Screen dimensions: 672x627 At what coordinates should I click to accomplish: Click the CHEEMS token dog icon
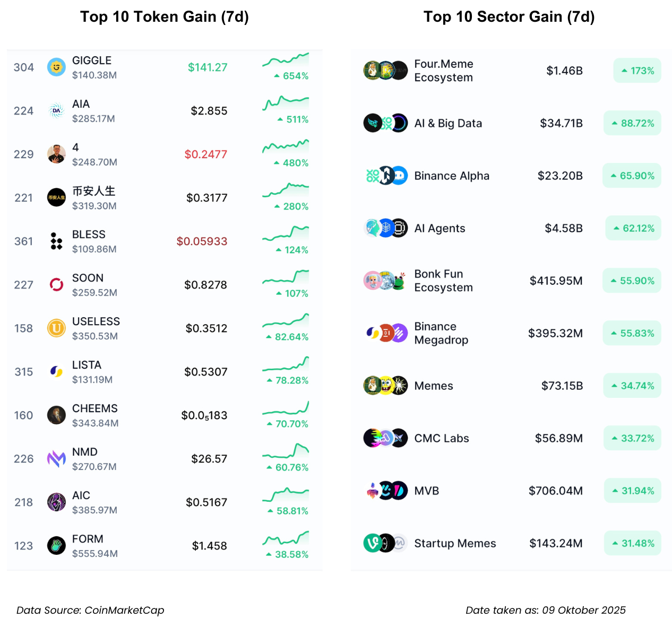(x=56, y=415)
